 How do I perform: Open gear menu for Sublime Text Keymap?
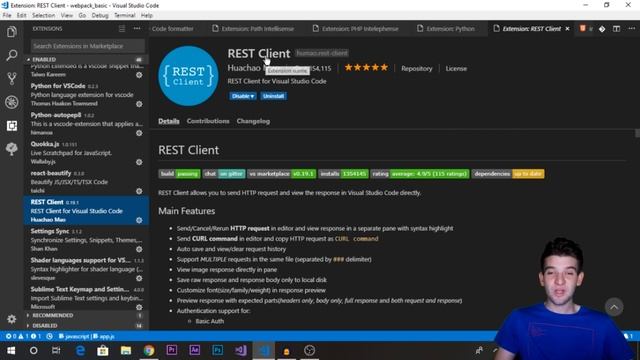[139, 307]
